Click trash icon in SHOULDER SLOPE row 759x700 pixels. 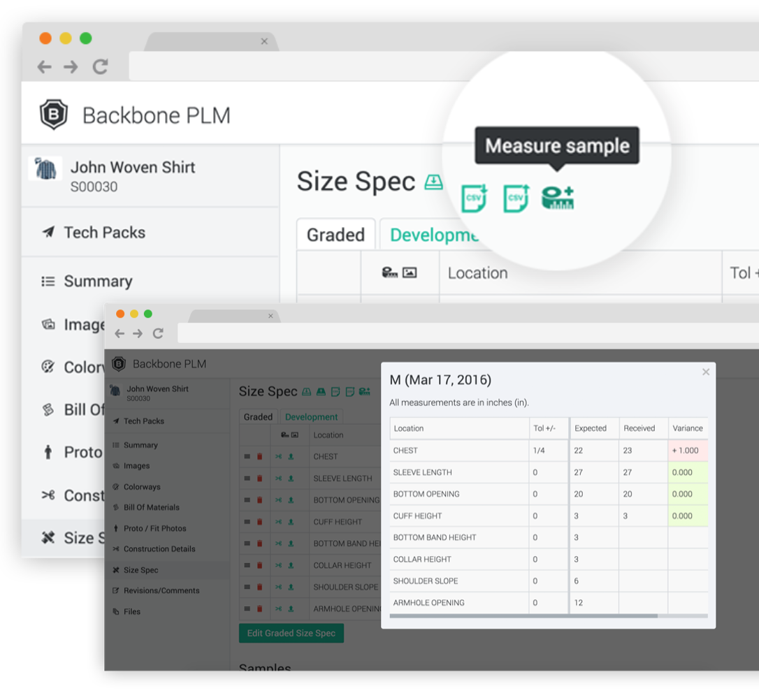pyautogui.click(x=259, y=587)
